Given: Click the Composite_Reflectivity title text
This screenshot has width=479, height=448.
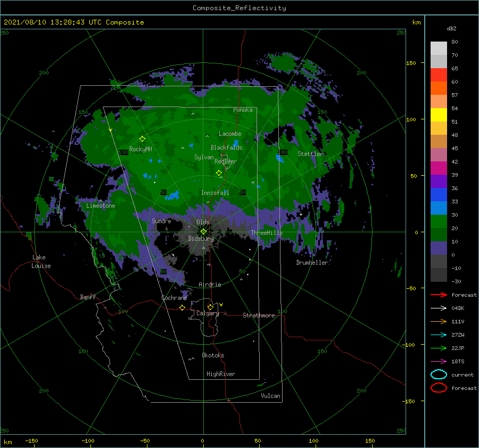Looking at the screenshot, I should pyautogui.click(x=240, y=8).
